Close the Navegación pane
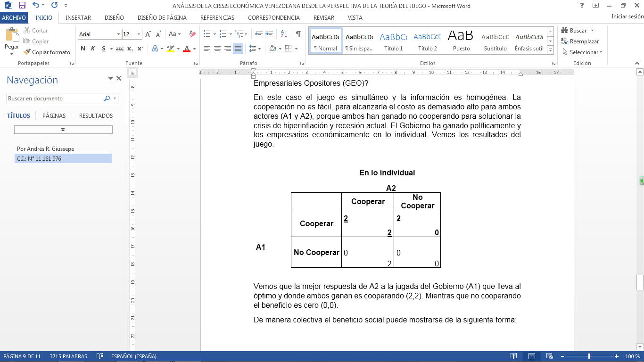 coord(119,79)
